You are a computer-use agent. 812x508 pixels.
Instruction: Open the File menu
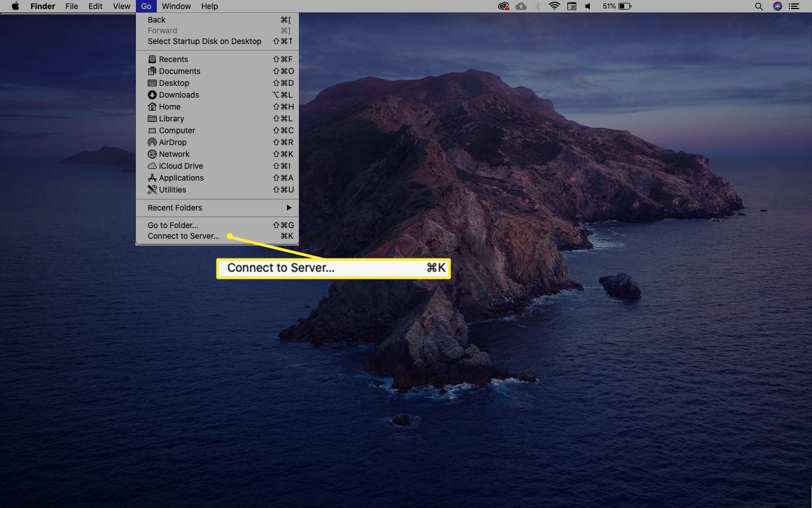click(x=72, y=6)
